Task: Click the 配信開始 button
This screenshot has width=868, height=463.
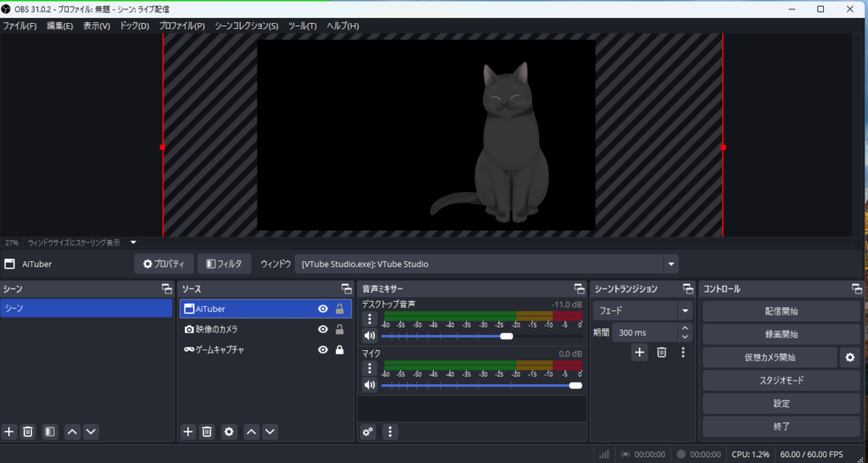Action: pos(781,312)
